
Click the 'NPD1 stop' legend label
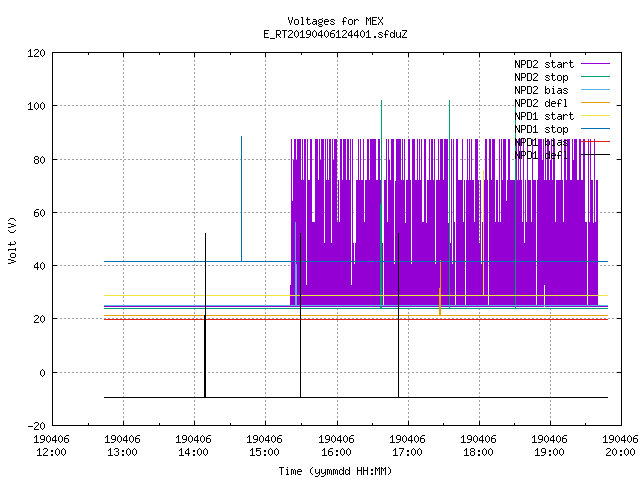pyautogui.click(x=541, y=129)
